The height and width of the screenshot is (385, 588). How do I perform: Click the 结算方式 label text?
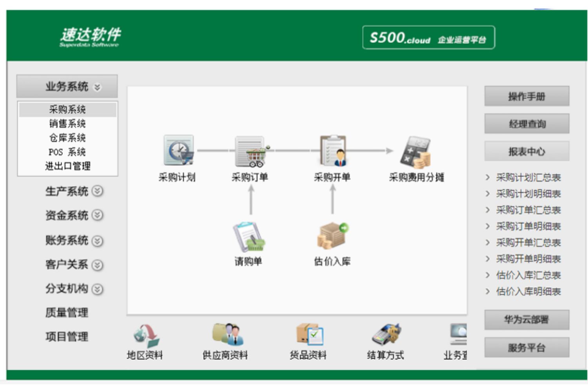[386, 355]
